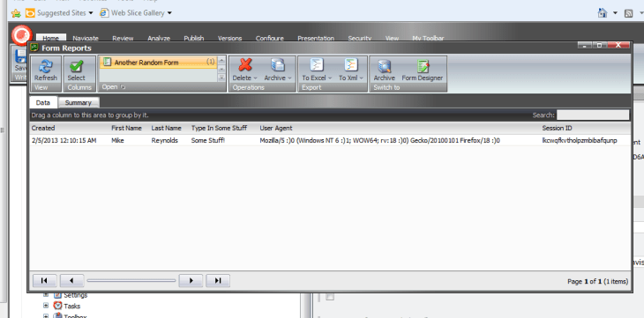Open the To Excel dropdown arrow
This screenshot has width=644, height=318.
[x=330, y=78]
